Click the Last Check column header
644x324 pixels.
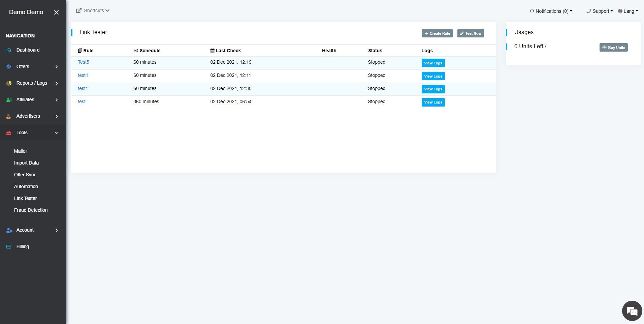coord(226,51)
